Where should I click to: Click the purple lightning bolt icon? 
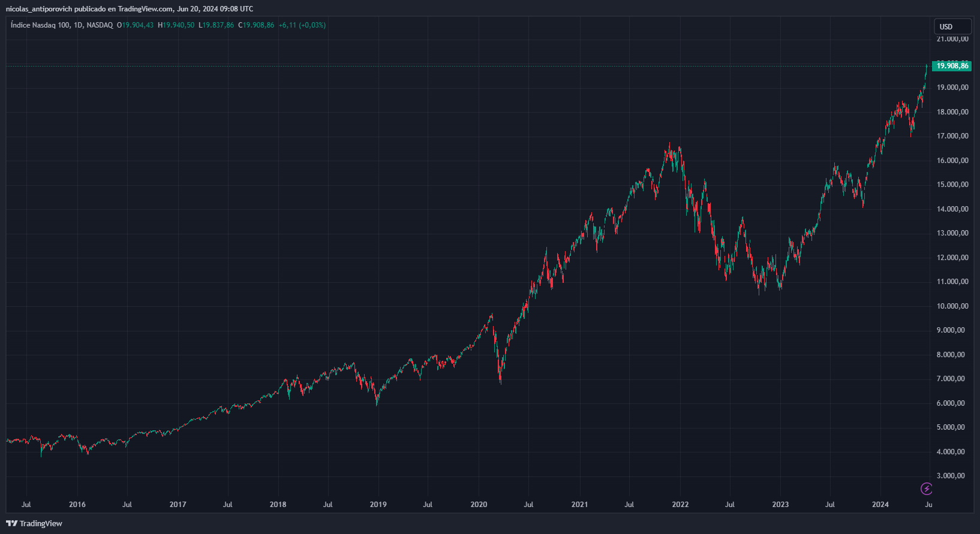(927, 489)
